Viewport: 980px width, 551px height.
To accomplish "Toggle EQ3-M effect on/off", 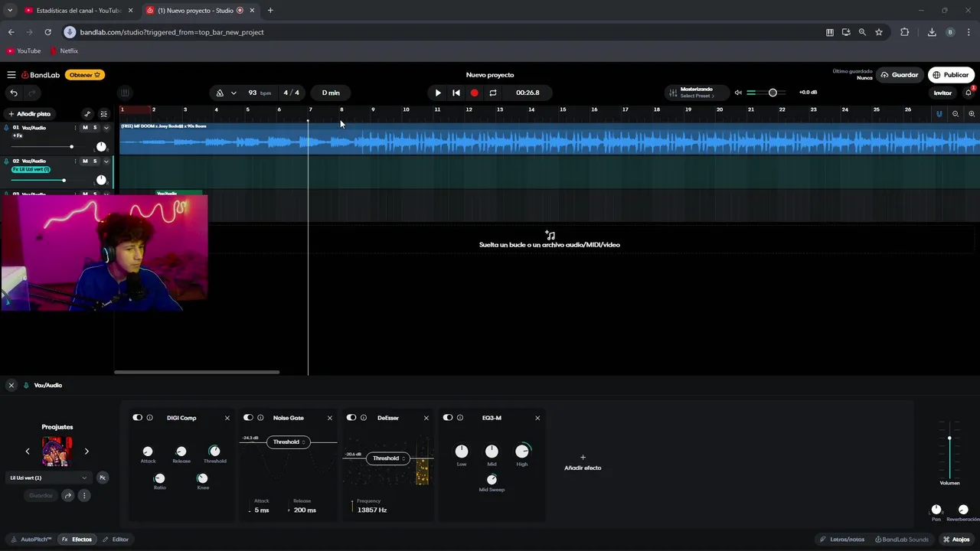I will click(x=448, y=418).
